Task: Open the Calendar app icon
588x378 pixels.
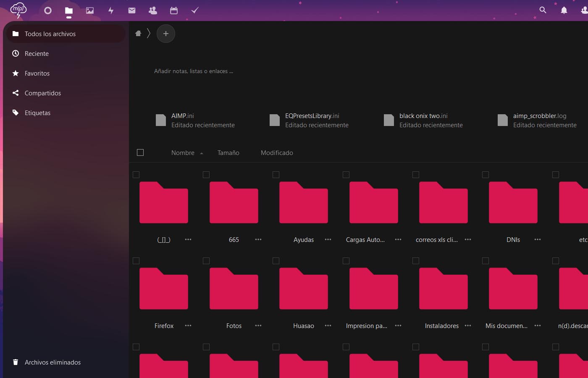Action: pyautogui.click(x=174, y=10)
